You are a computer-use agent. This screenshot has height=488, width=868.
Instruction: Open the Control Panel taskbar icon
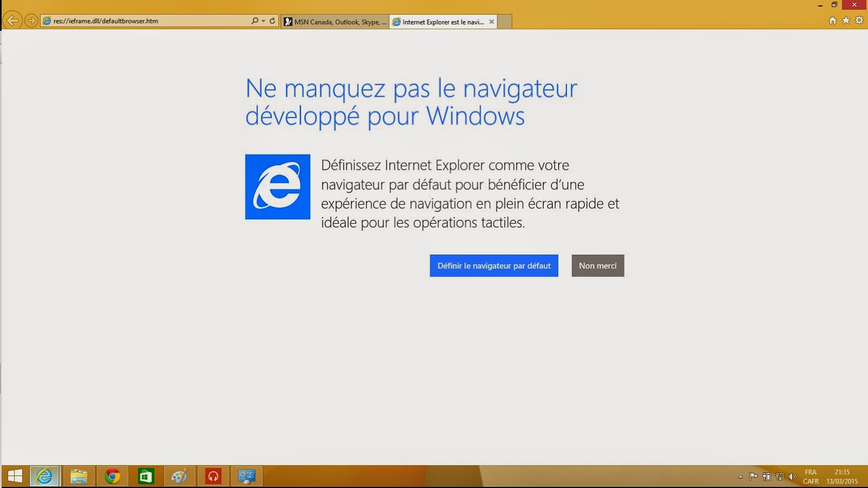[247, 477]
